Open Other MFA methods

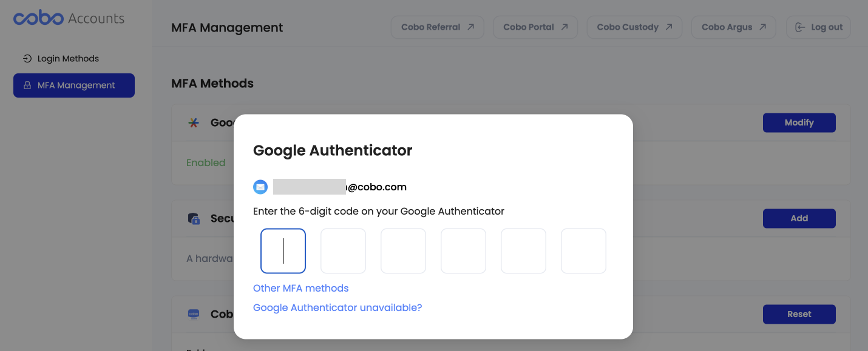click(300, 288)
